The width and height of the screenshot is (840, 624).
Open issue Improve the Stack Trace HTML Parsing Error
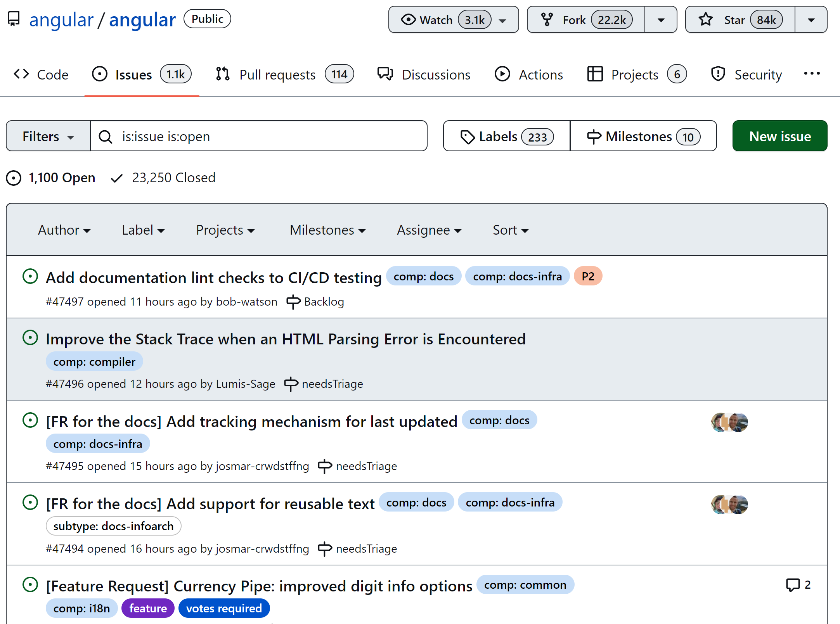click(286, 339)
